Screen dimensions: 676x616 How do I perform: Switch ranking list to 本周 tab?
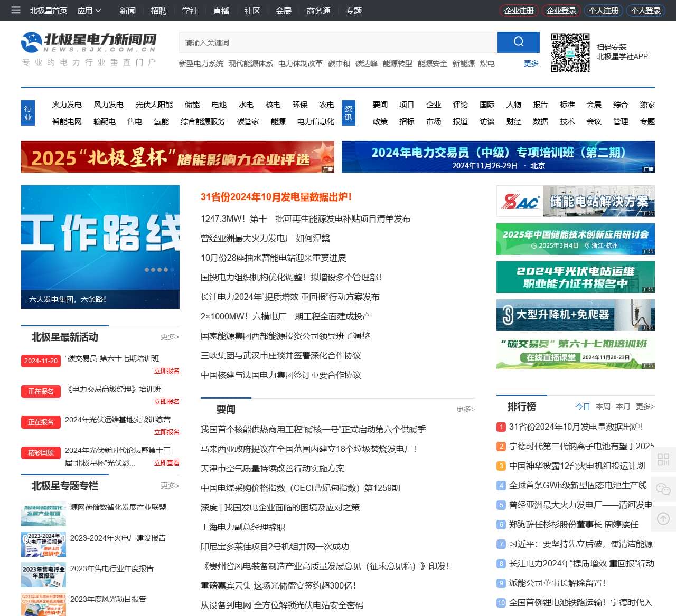click(x=603, y=406)
